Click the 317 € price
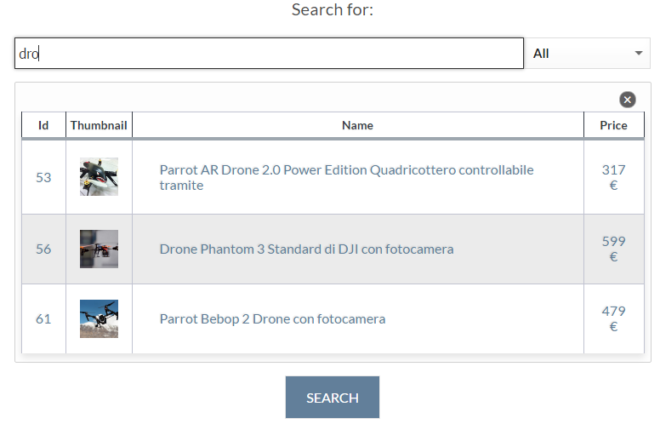The image size is (660, 424). coord(614,177)
